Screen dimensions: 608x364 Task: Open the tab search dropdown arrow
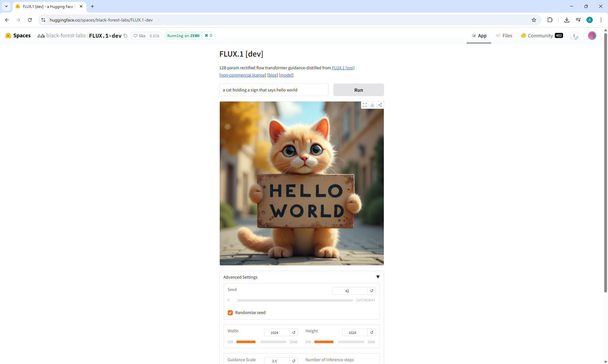pos(6,6)
